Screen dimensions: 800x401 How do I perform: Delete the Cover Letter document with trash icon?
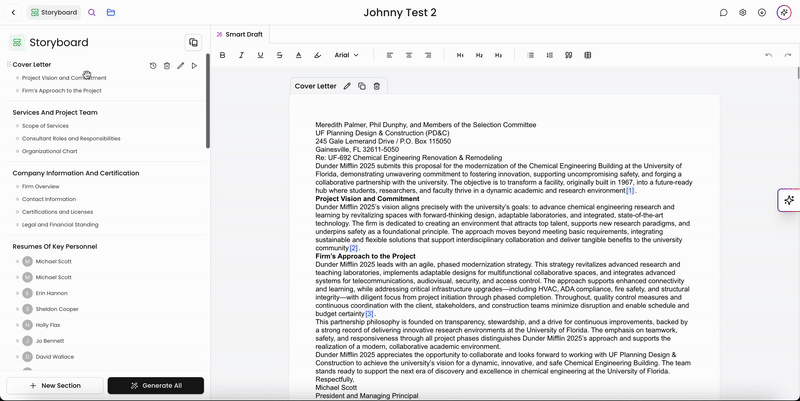click(377, 86)
